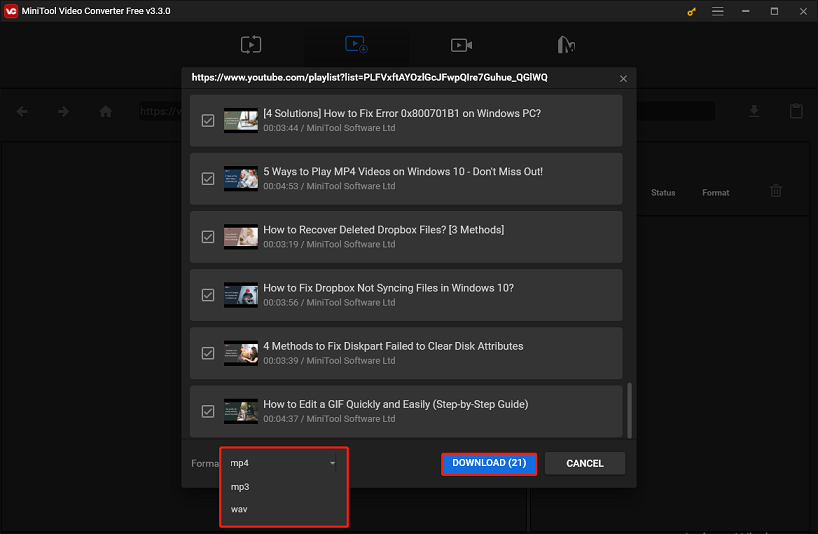Click the Status column header

tap(663, 193)
